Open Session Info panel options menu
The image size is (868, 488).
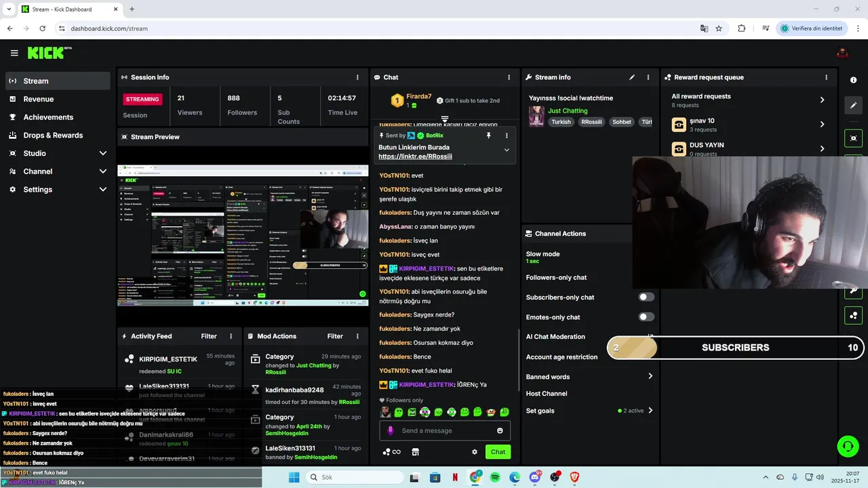(x=357, y=77)
